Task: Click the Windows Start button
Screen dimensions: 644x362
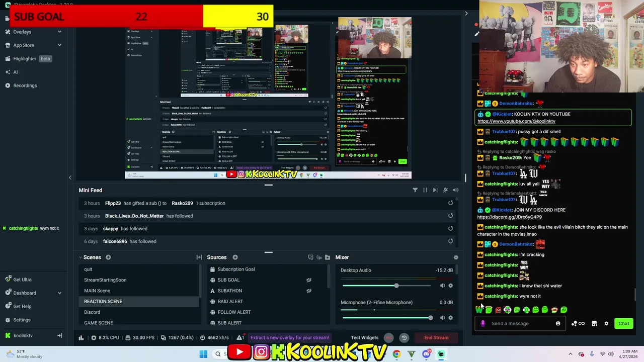Action: click(x=203, y=354)
